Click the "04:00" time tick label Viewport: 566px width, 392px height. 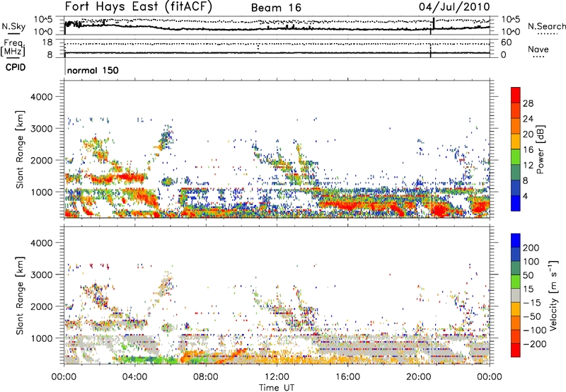[134, 377]
